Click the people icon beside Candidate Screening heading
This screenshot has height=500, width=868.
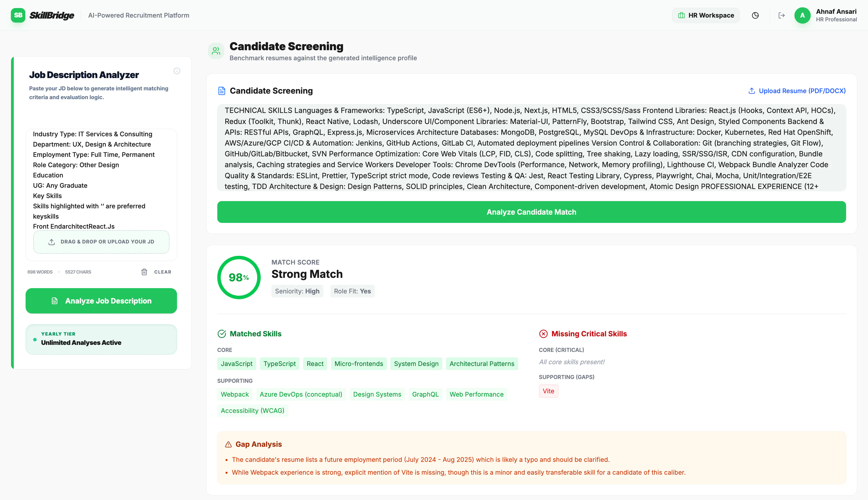click(216, 51)
